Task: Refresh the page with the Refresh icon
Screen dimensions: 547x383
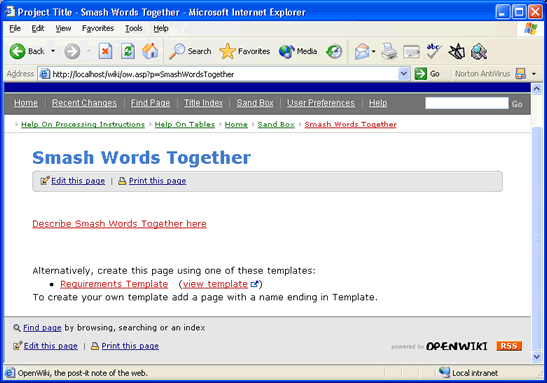Action: coord(128,51)
